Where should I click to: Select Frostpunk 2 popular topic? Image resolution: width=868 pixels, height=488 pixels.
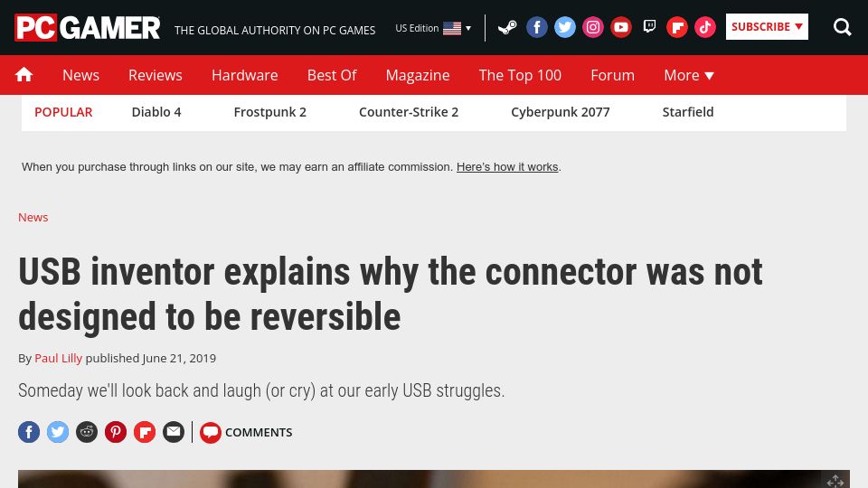click(269, 112)
